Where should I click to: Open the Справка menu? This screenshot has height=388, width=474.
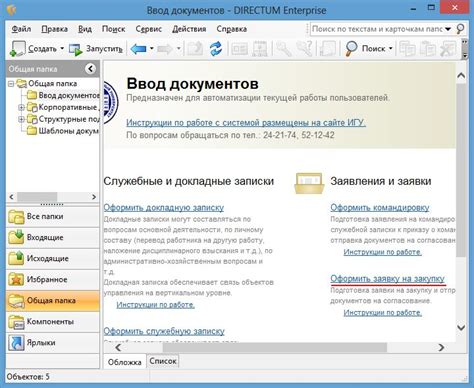click(x=232, y=29)
